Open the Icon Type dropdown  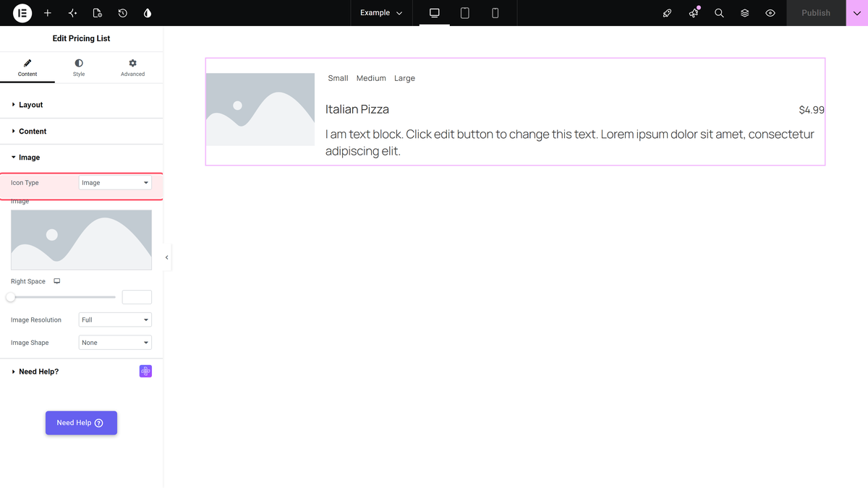pos(115,183)
